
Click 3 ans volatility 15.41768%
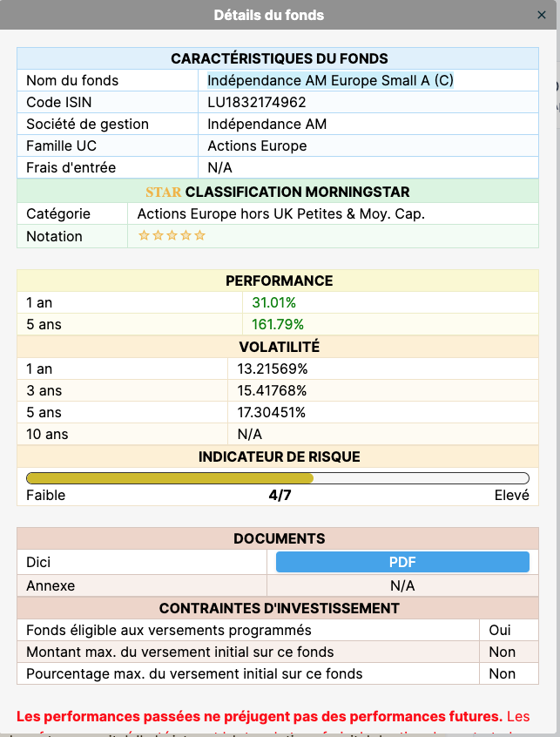point(272,390)
